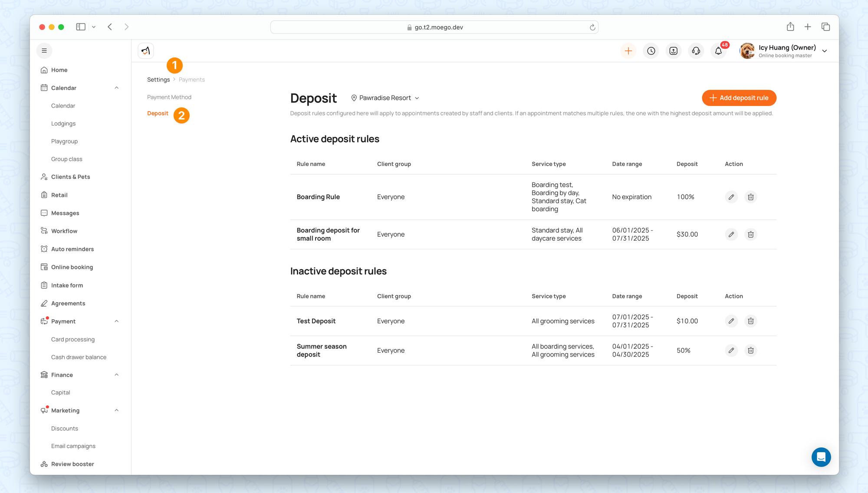The image size is (868, 493).
Task: Collapse the Payment sidebar section
Action: [116, 321]
